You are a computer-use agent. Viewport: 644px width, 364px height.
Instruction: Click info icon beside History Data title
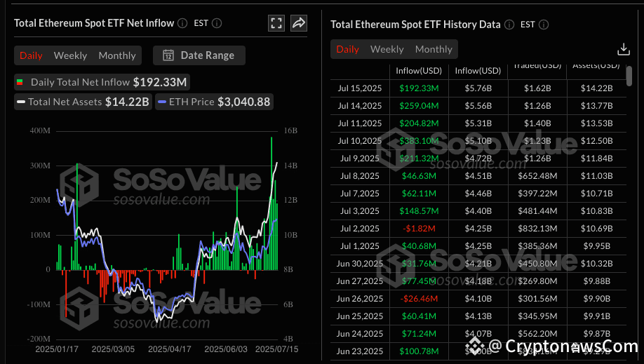tap(509, 25)
